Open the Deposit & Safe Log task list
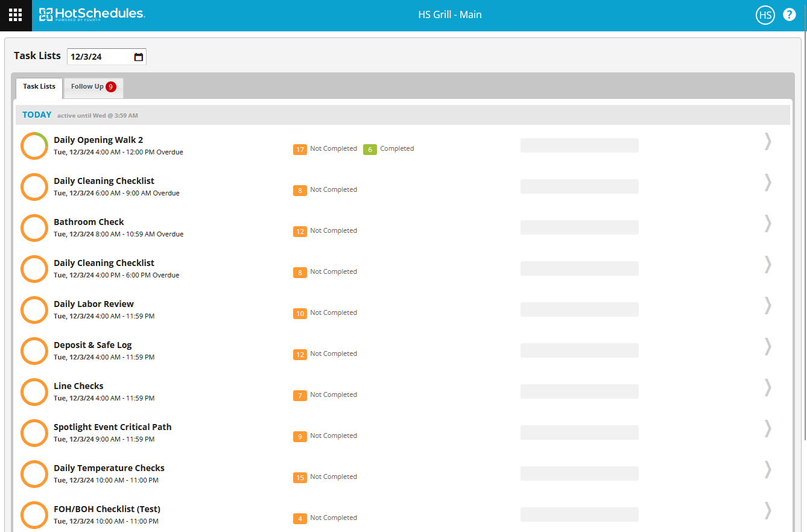Screen dimensions: 807x532 (92, 345)
